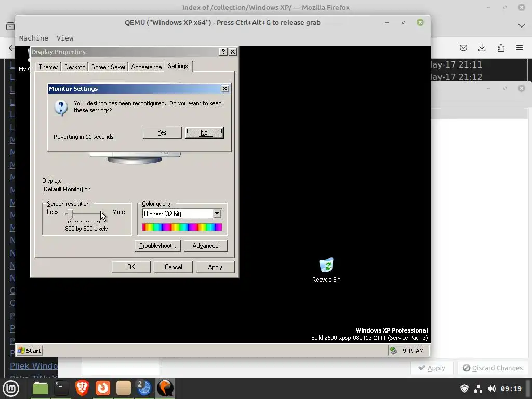
Task: Click Firefox Pocket save icon
Action: pyautogui.click(x=463, y=47)
